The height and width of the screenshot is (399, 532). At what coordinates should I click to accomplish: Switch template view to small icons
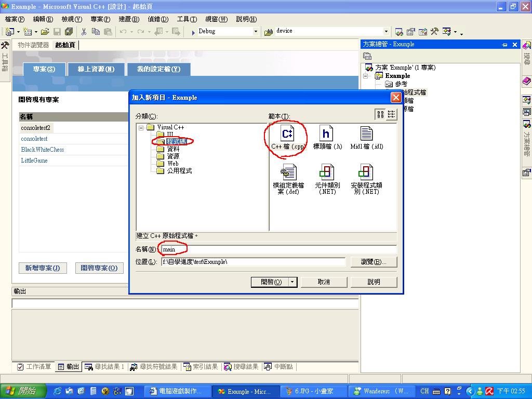point(391,114)
